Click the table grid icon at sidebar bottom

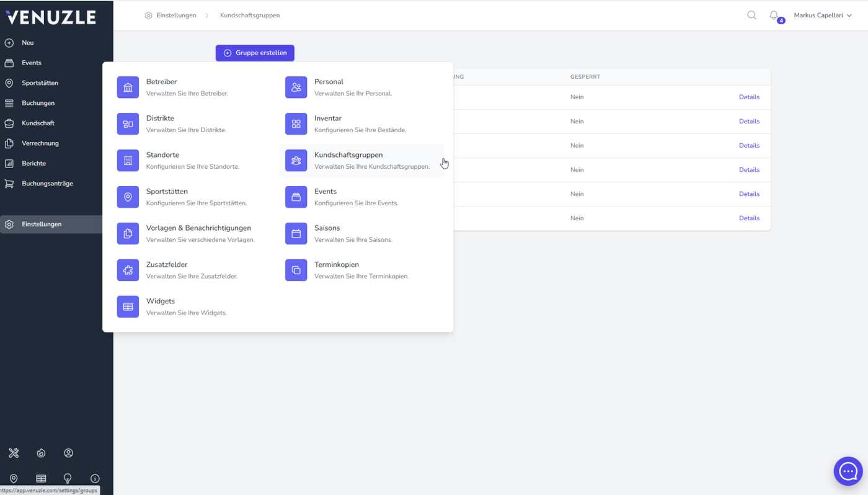pos(41,479)
